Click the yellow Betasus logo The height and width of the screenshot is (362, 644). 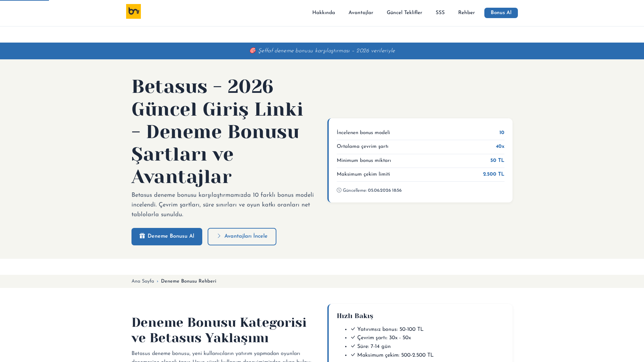(133, 11)
